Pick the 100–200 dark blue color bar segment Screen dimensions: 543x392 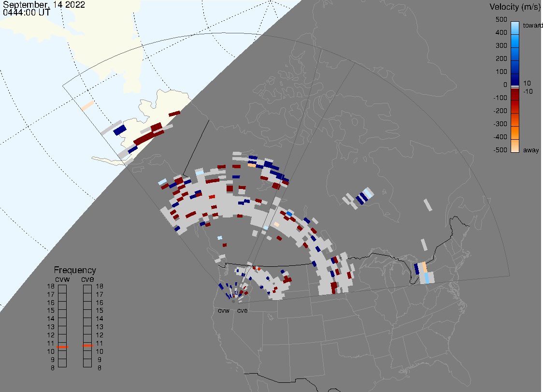click(x=515, y=67)
